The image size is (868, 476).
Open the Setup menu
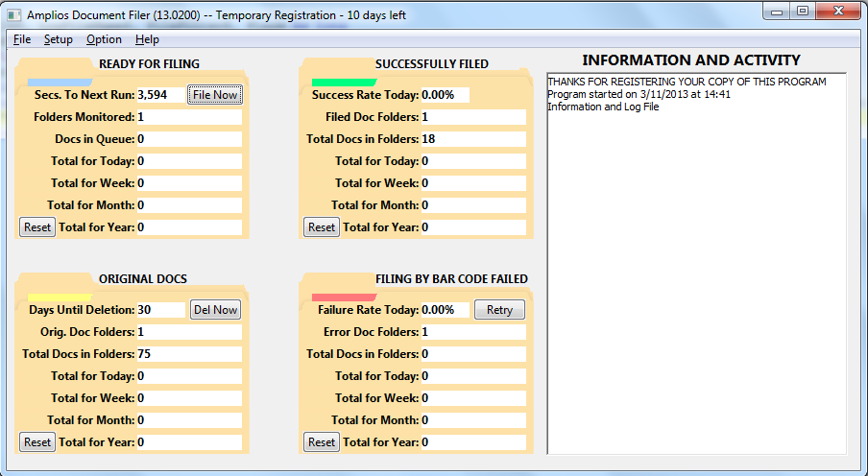(58, 39)
